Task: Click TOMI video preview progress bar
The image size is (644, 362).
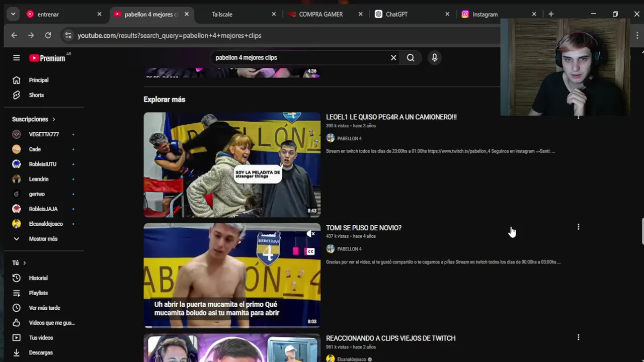Action: tap(232, 327)
